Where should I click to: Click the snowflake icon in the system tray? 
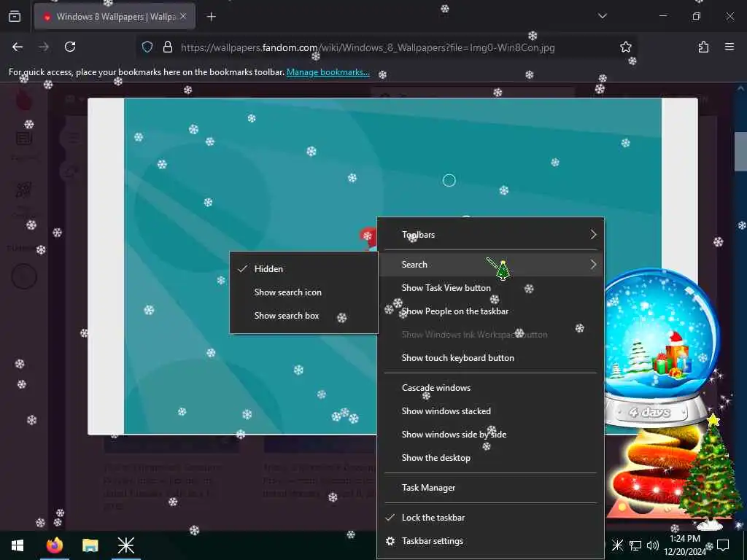click(x=617, y=545)
